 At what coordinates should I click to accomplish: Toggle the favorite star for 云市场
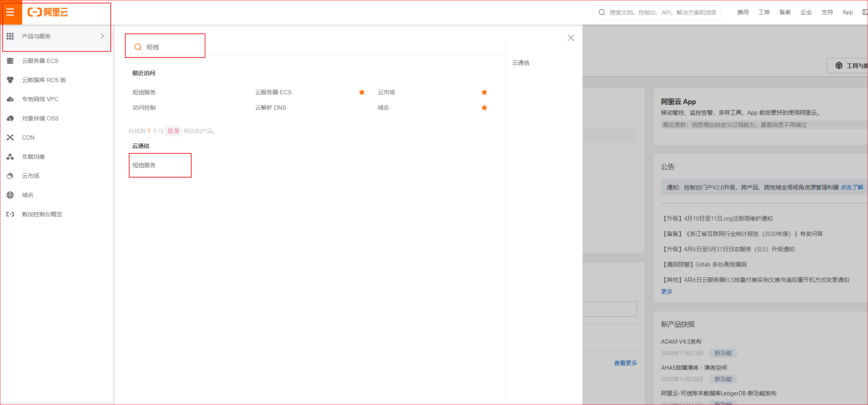point(484,92)
